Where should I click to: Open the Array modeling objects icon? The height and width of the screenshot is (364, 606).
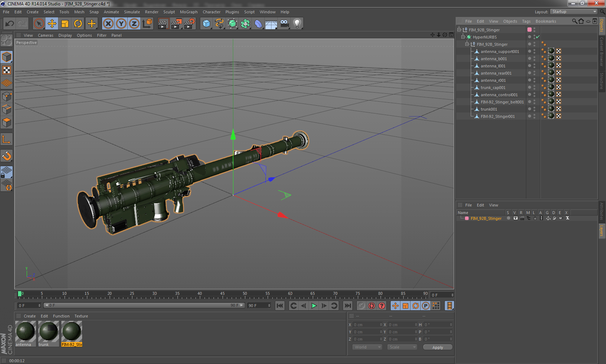click(x=246, y=24)
